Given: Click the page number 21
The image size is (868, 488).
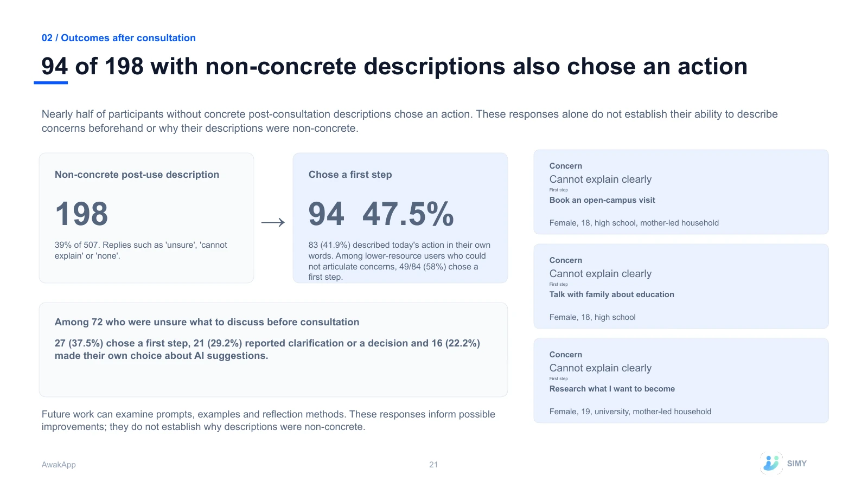Looking at the screenshot, I should [x=433, y=465].
